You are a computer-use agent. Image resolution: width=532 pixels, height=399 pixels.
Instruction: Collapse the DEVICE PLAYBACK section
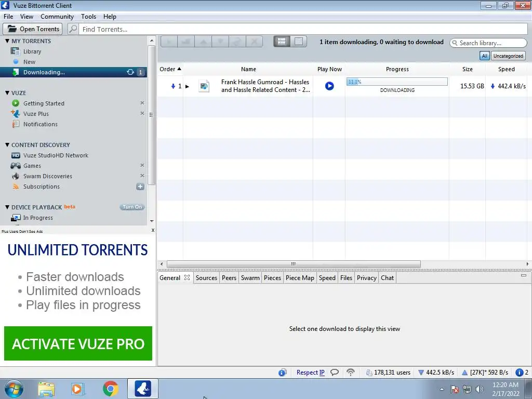[x=7, y=207]
